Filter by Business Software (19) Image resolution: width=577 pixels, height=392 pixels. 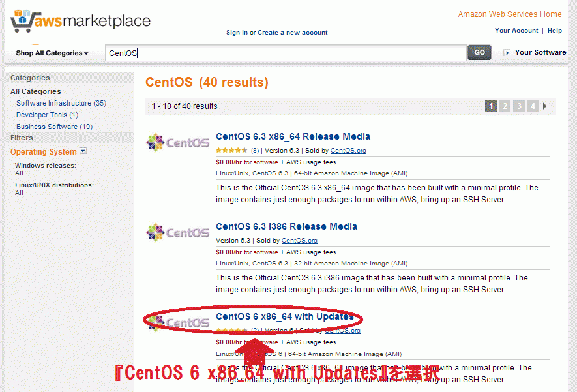tap(55, 127)
